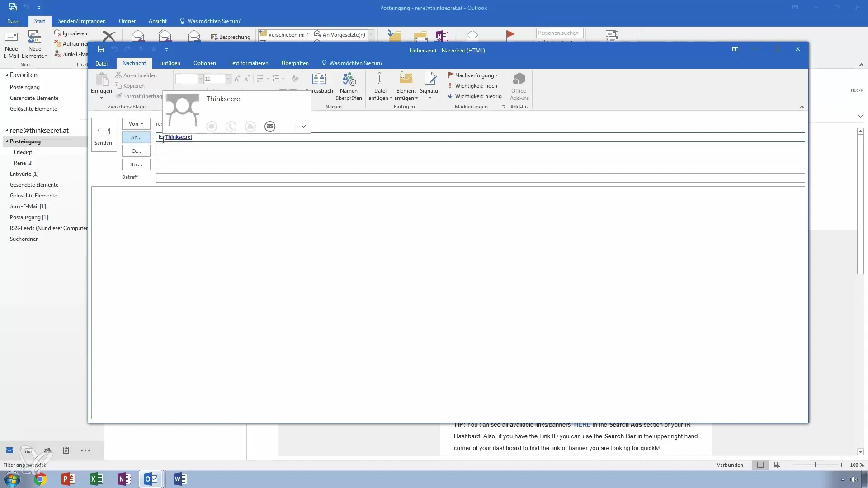868x488 pixels.
Task: Click Einfügen paste icon
Action: click(102, 80)
